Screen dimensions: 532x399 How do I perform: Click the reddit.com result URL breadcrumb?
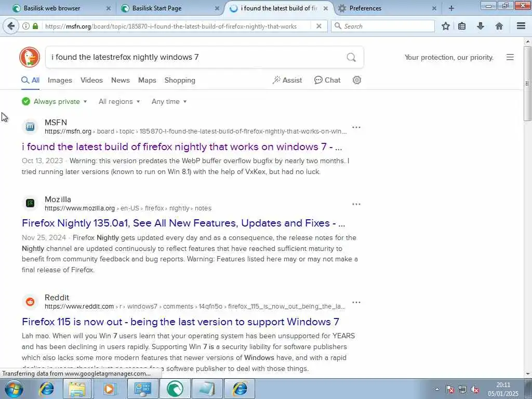195,307
